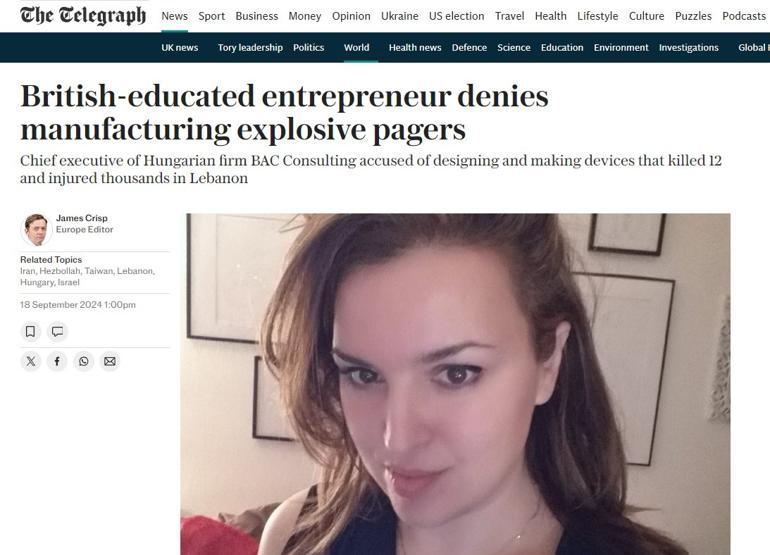Share article on Facebook
Image resolution: width=770 pixels, height=555 pixels.
tap(57, 361)
